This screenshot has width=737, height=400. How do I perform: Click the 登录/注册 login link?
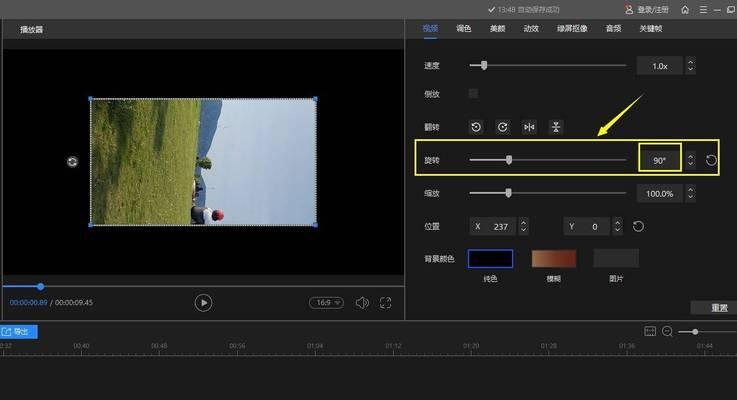(x=652, y=9)
